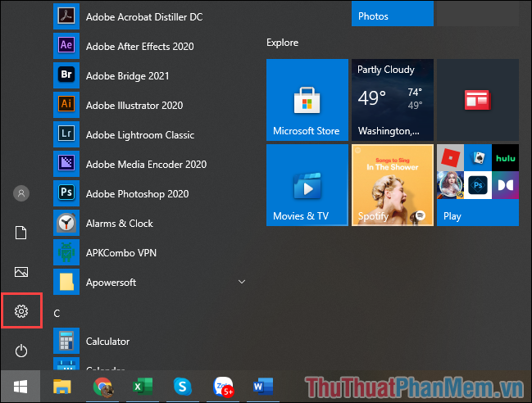Open the Movies & TV tile
This screenshot has height=403, width=532.
(307, 185)
